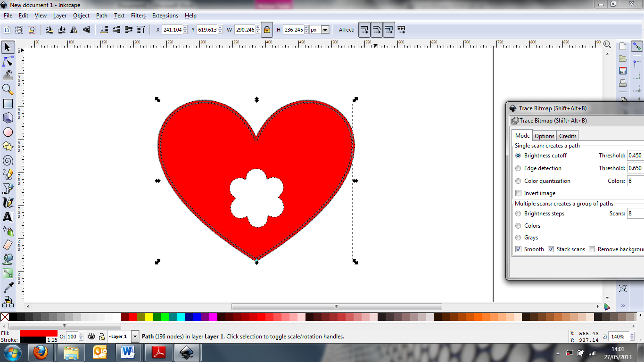Screen dimensions: 644x362
Task: Select the Ellipse circle tool
Action: (8, 132)
